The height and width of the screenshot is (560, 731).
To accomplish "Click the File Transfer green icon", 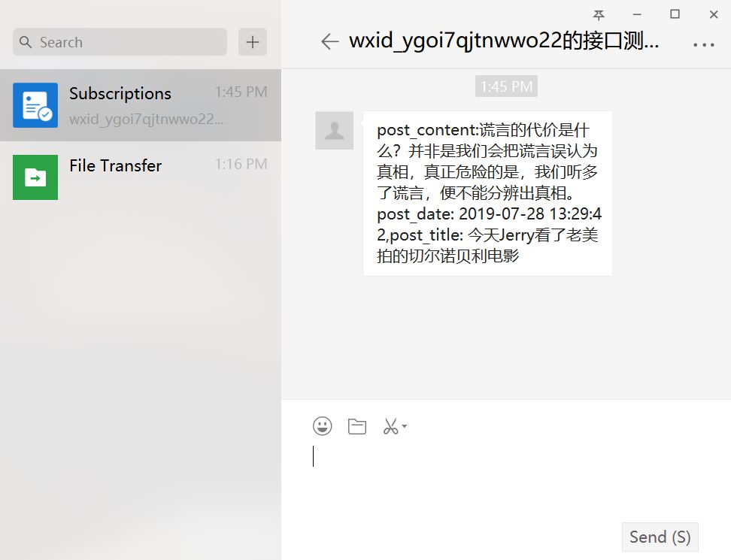I will [35, 177].
